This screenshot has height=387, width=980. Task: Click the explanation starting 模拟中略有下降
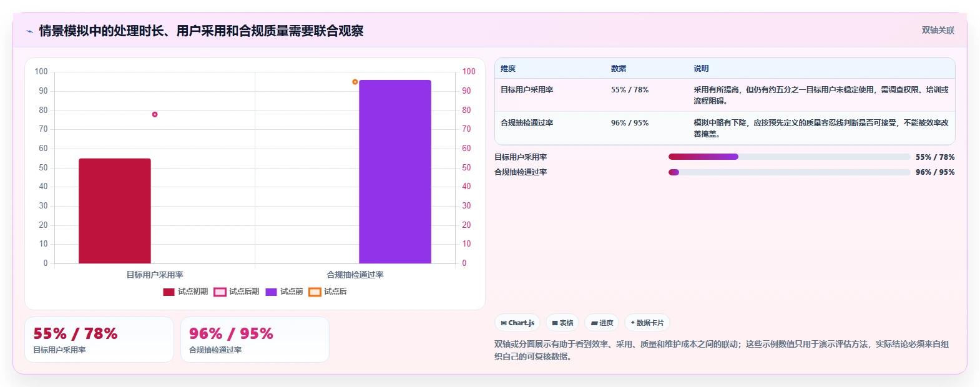(x=821, y=129)
